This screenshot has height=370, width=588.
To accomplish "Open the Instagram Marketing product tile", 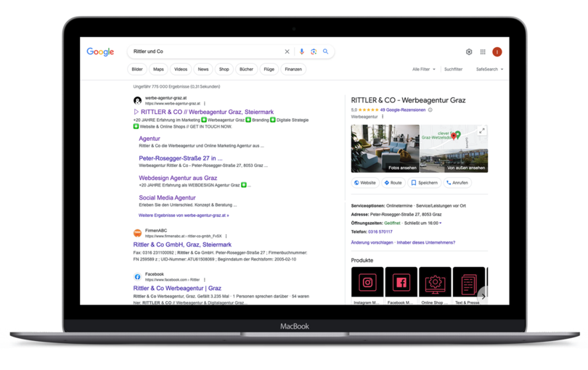I will 367,286.
